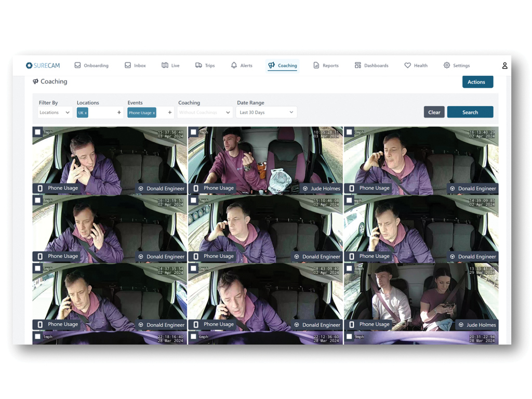Image resolution: width=532 pixels, height=399 pixels.
Task: Click the Events tag input field
Action: click(x=151, y=112)
